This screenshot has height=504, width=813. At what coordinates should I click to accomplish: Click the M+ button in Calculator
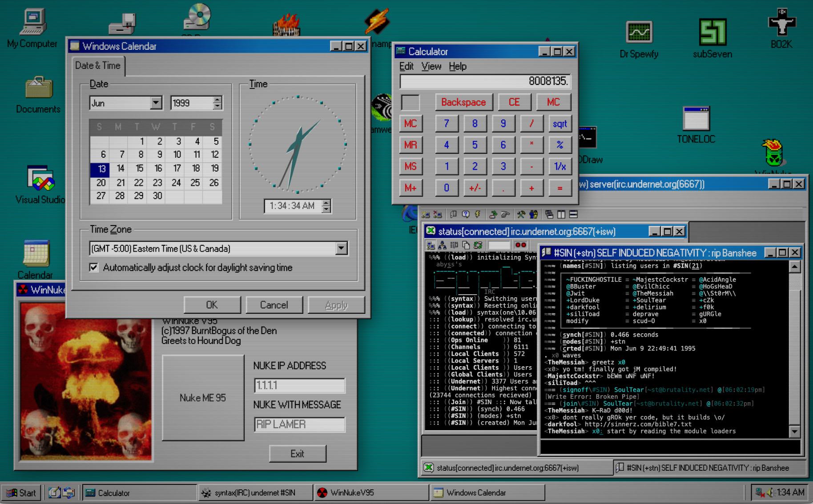(411, 188)
